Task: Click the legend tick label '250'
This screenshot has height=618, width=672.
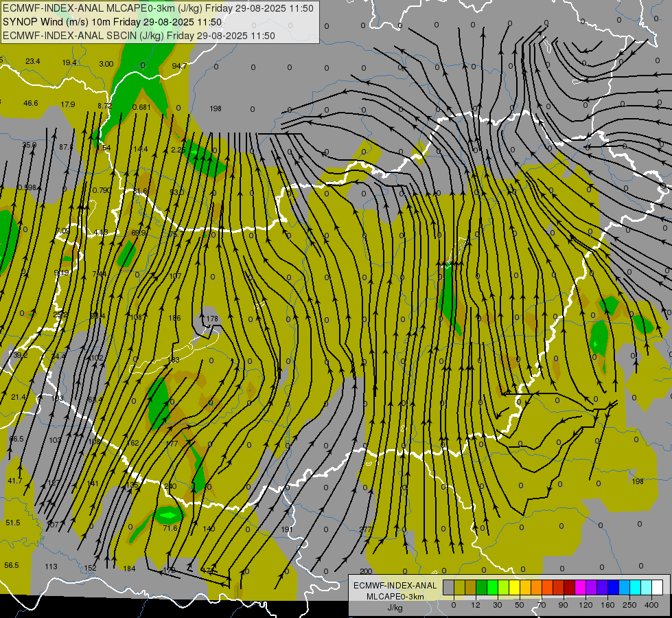Action: click(x=629, y=605)
